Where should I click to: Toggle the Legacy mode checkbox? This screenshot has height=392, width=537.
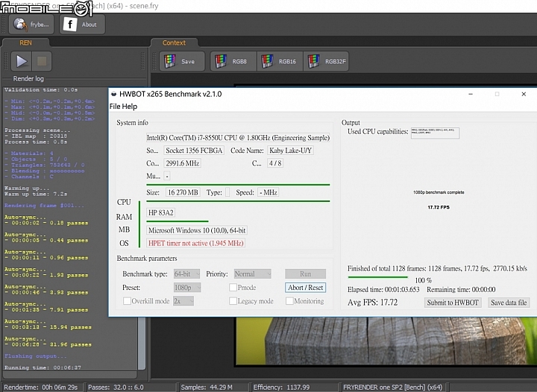click(x=233, y=301)
